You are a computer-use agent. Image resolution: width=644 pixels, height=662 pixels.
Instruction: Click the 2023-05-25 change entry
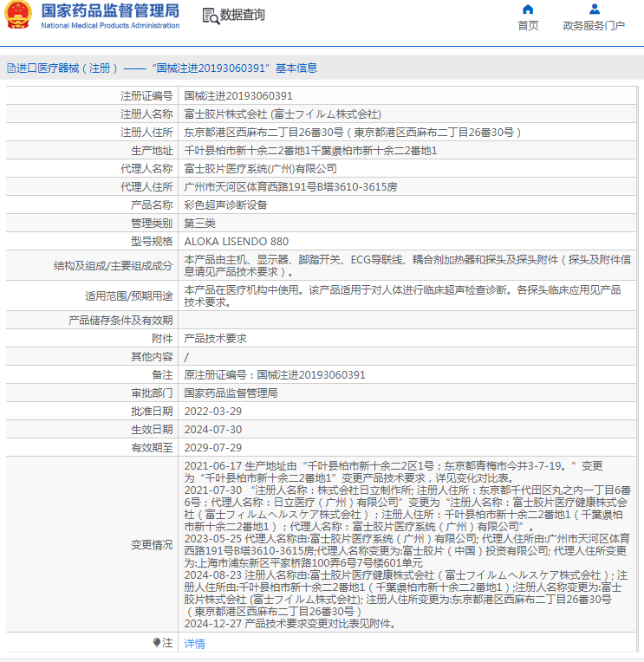click(407, 550)
